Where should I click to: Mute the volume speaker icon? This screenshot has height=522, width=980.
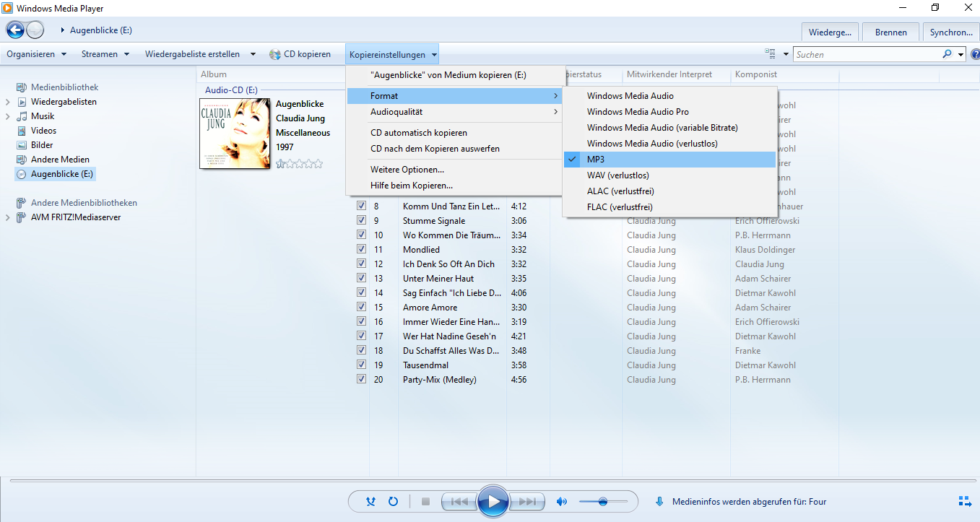pos(562,501)
